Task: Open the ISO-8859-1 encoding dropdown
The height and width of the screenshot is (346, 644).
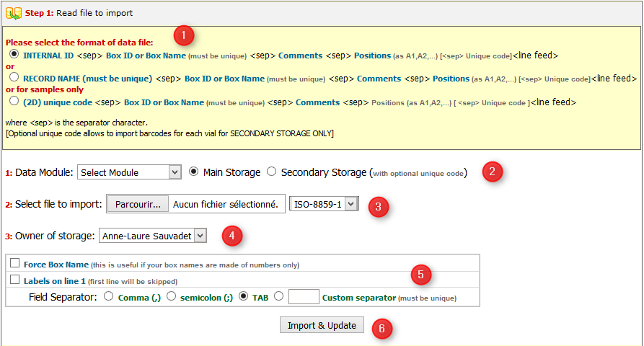Action: pyautogui.click(x=324, y=203)
